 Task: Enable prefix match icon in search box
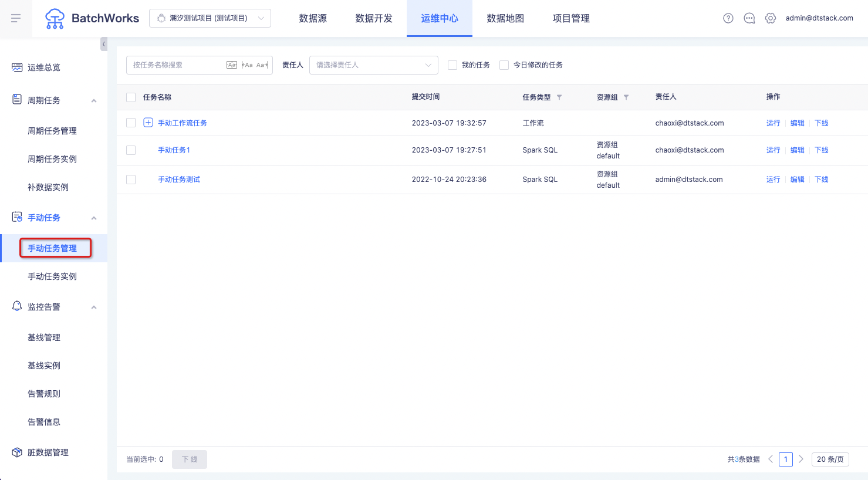[x=247, y=65]
